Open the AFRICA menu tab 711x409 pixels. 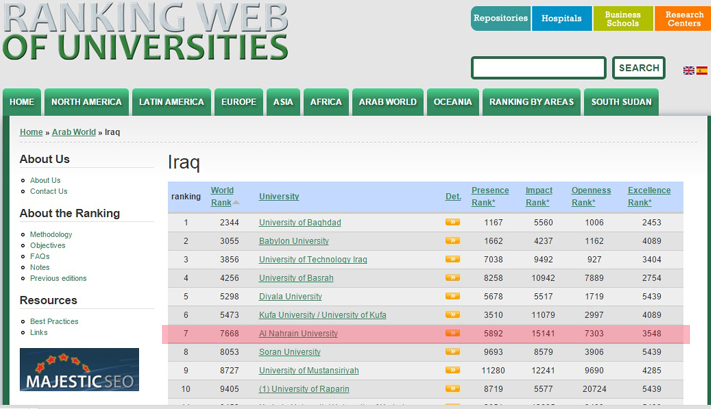click(326, 102)
